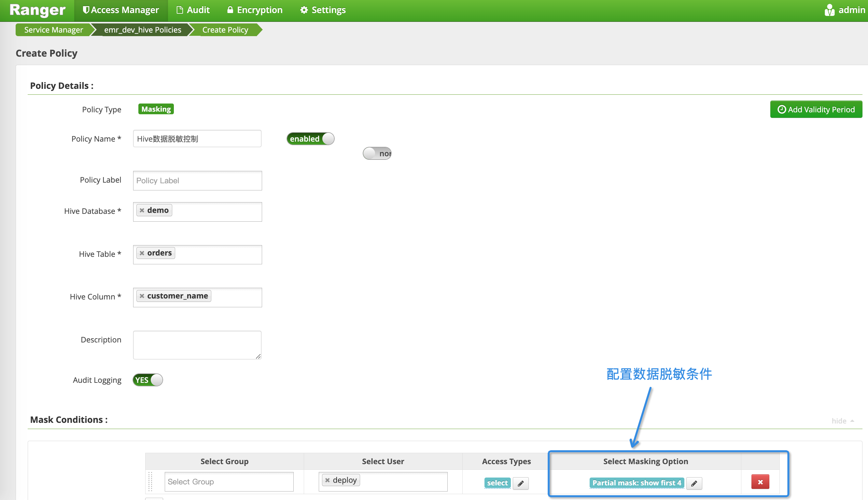868x500 pixels.
Task: Click the admin user profile icon
Action: point(830,9)
